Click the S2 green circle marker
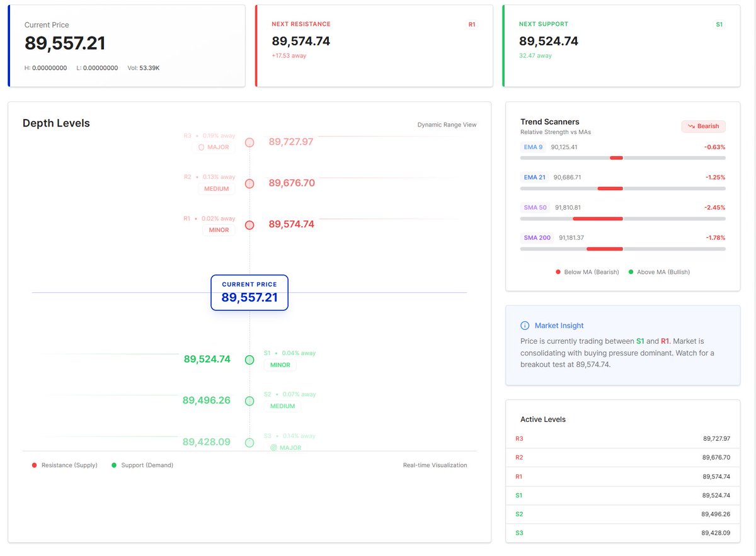Viewport: 756px width, 556px height. pyautogui.click(x=249, y=401)
